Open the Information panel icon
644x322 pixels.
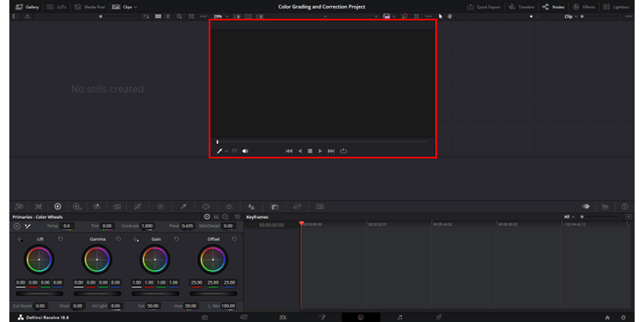coord(624,207)
